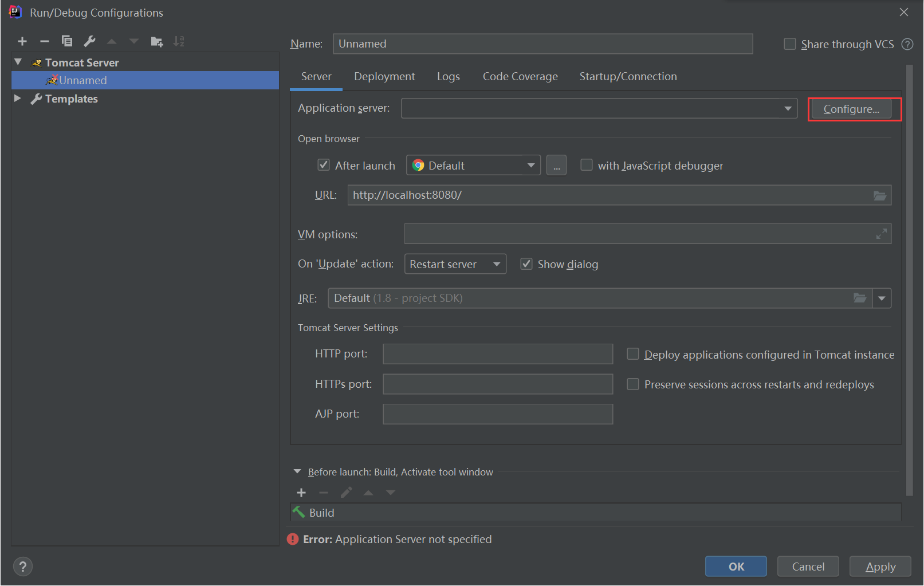924x586 pixels.
Task: Enable with JavaScript debugger checkbox
Action: 587,165
